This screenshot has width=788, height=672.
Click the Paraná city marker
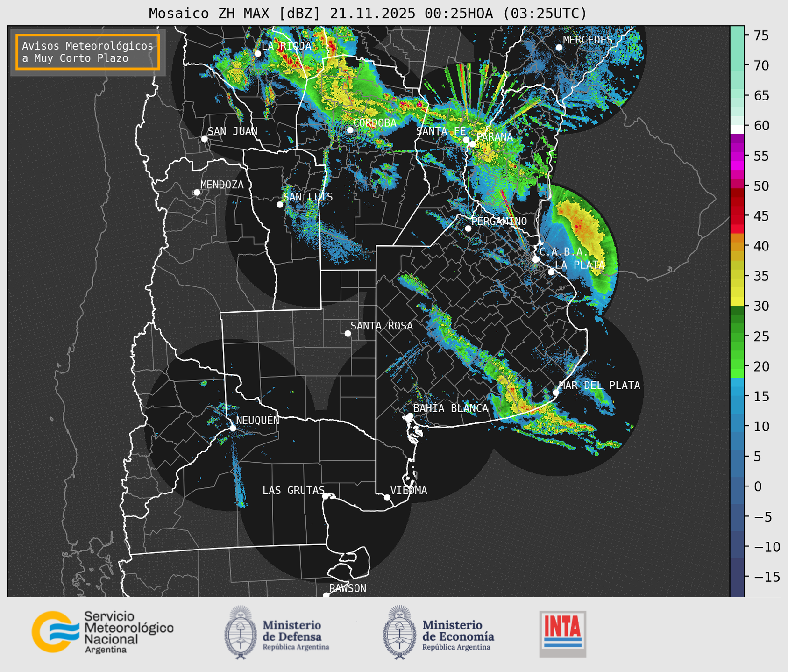point(472,144)
